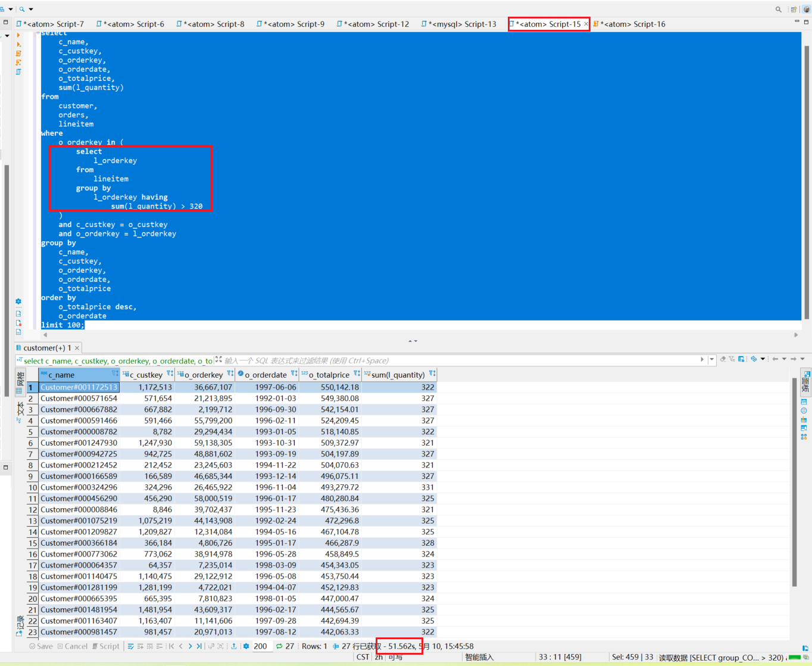Go to first row navigation icon

click(x=171, y=646)
